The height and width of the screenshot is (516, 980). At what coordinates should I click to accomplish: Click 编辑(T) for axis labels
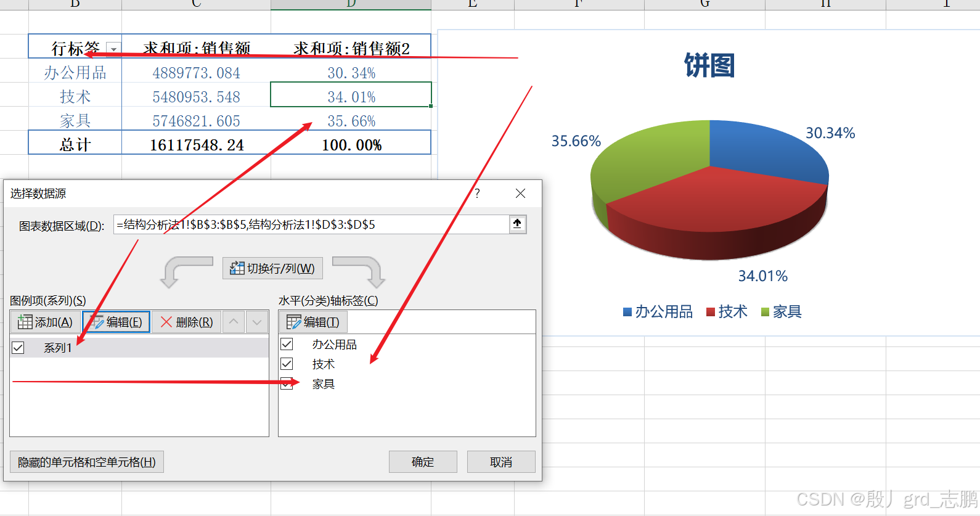pos(313,322)
